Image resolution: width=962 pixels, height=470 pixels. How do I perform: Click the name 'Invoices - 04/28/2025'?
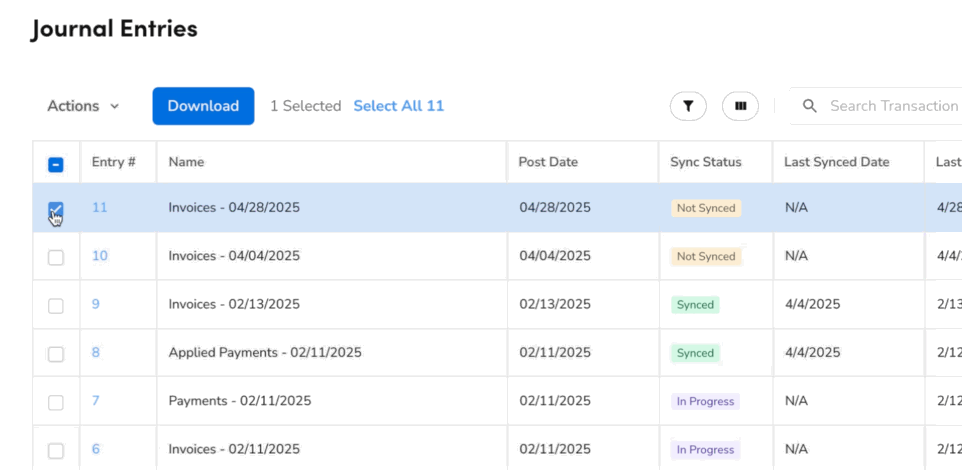[234, 207]
